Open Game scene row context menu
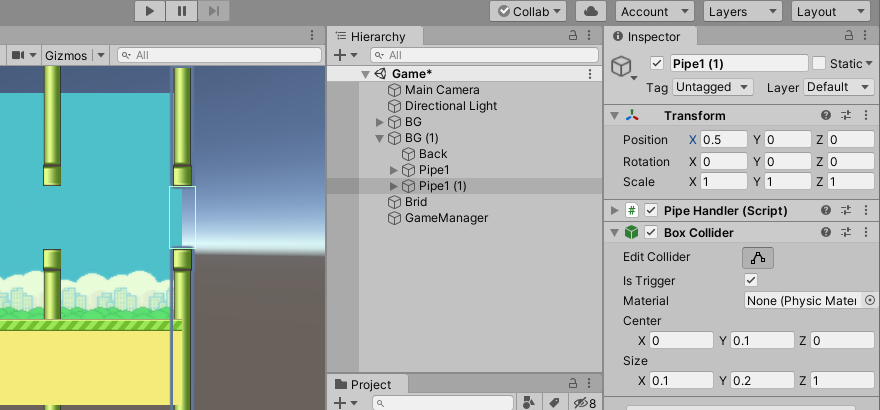Viewport: 880px width, 410px height. pos(590,74)
